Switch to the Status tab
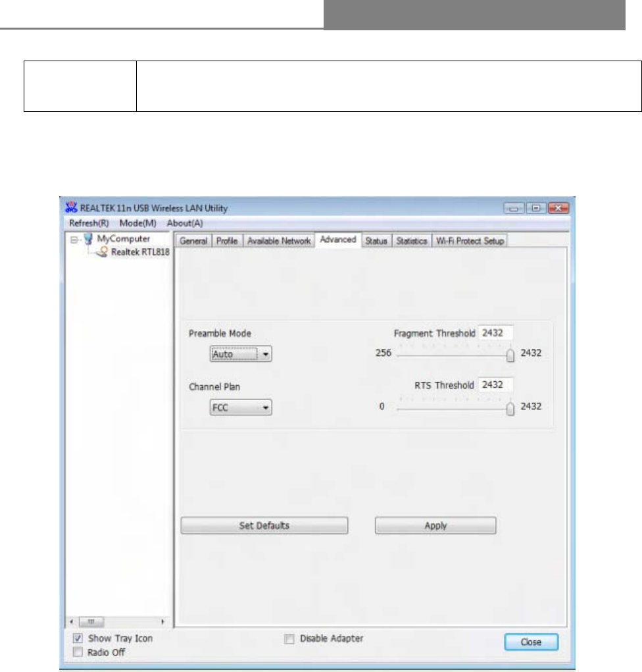642x672 pixels. pos(376,241)
